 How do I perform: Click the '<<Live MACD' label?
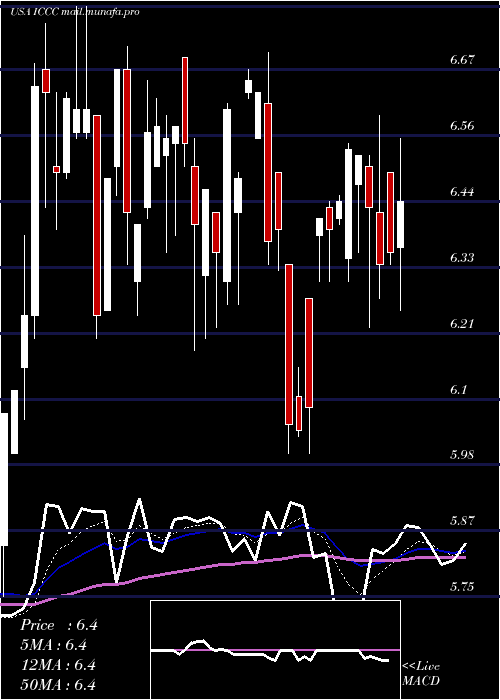click(421, 673)
